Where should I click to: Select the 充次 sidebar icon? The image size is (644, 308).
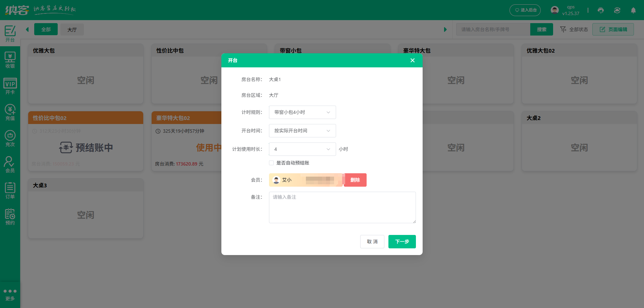pyautogui.click(x=10, y=139)
